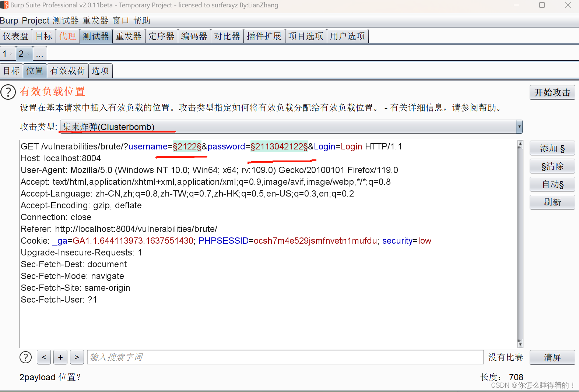Close Intruder tab 2 with its x

pos(28,54)
